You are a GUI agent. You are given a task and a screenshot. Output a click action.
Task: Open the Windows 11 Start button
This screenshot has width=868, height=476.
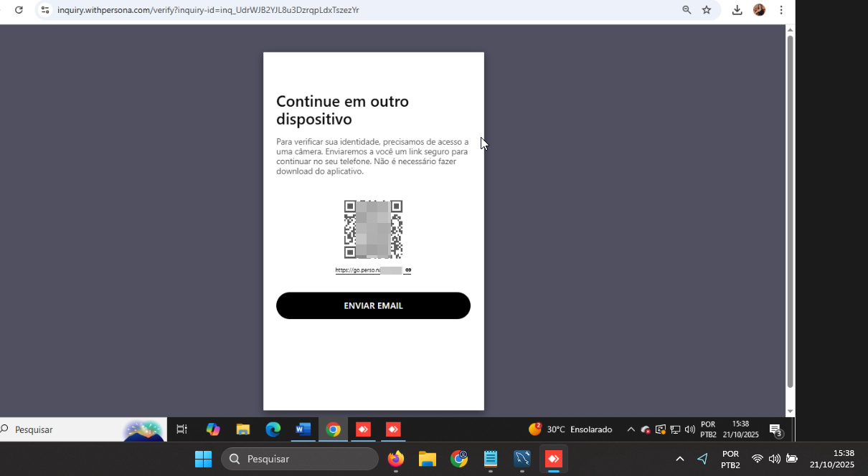203,459
